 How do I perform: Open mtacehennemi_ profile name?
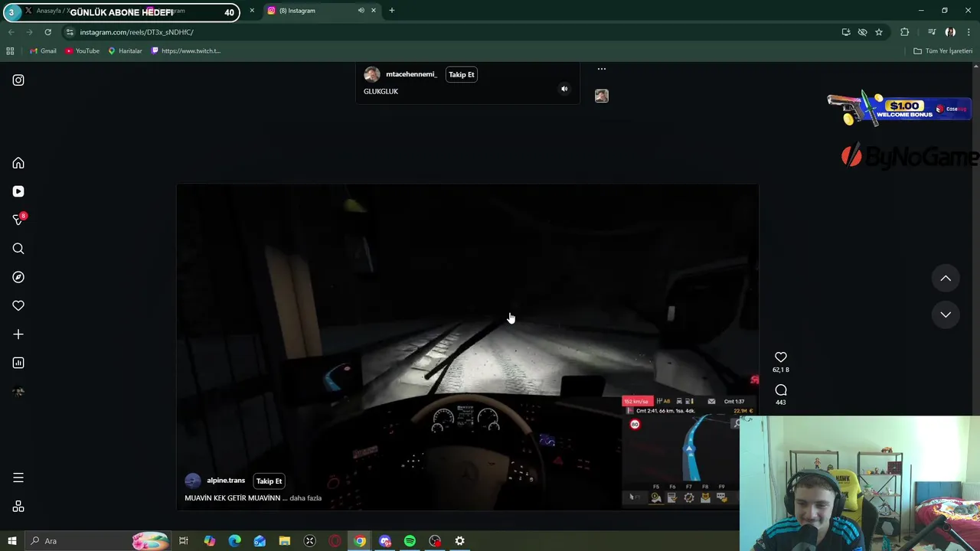tap(411, 74)
